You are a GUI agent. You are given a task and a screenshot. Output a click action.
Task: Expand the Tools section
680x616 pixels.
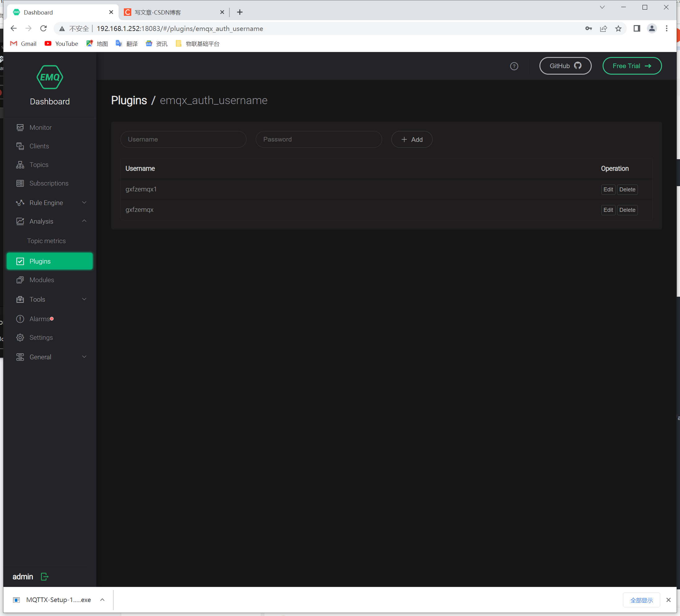pos(84,299)
